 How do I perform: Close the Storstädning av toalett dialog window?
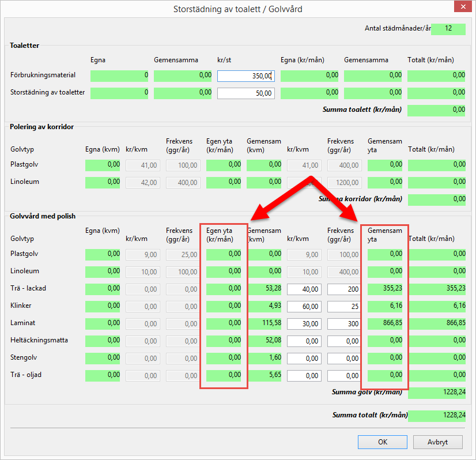(463, 9)
